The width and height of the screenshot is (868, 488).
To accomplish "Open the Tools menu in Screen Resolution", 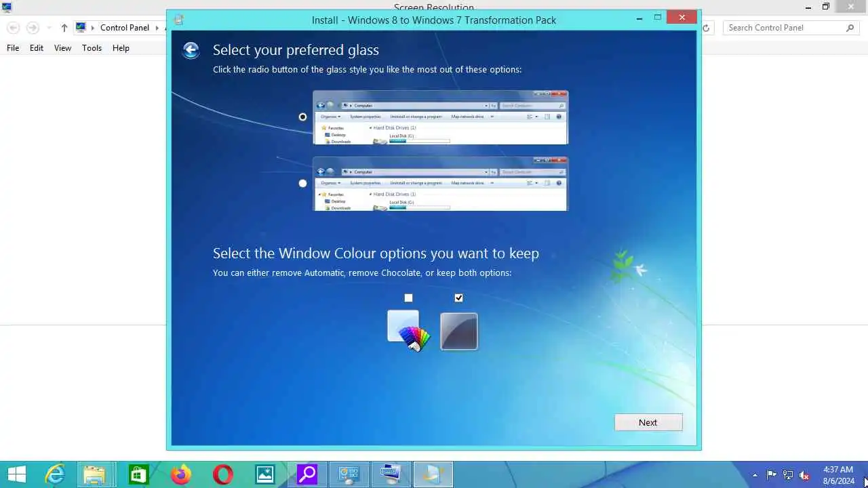I will 92,48.
